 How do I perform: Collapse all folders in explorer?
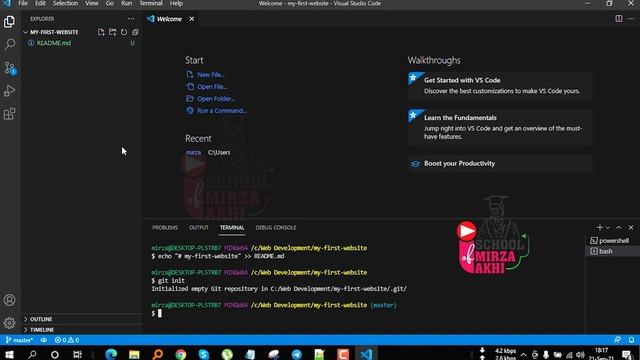[x=135, y=32]
